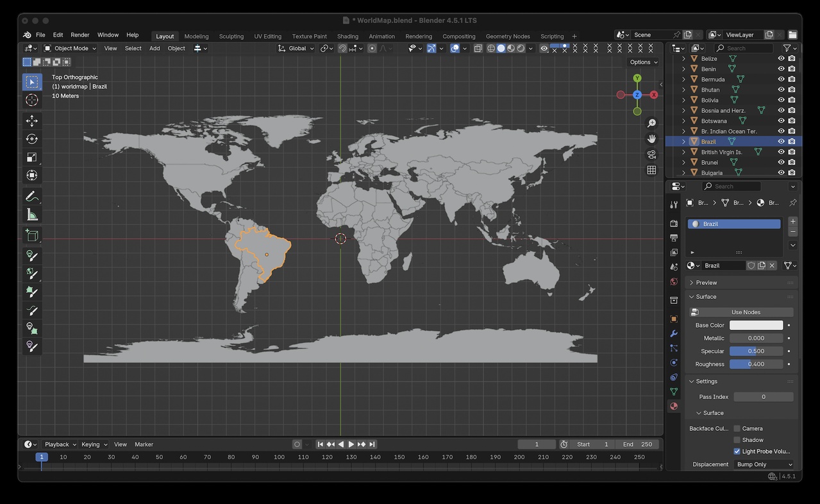This screenshot has width=820, height=504.
Task: Jump to the animation's last frame
Action: pyautogui.click(x=372, y=444)
